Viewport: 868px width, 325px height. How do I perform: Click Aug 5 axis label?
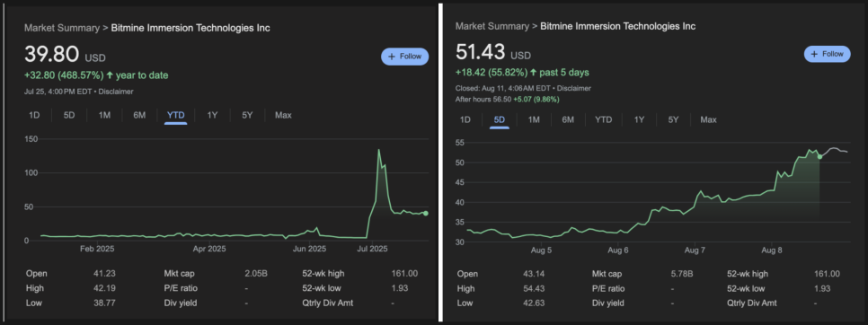click(x=541, y=250)
